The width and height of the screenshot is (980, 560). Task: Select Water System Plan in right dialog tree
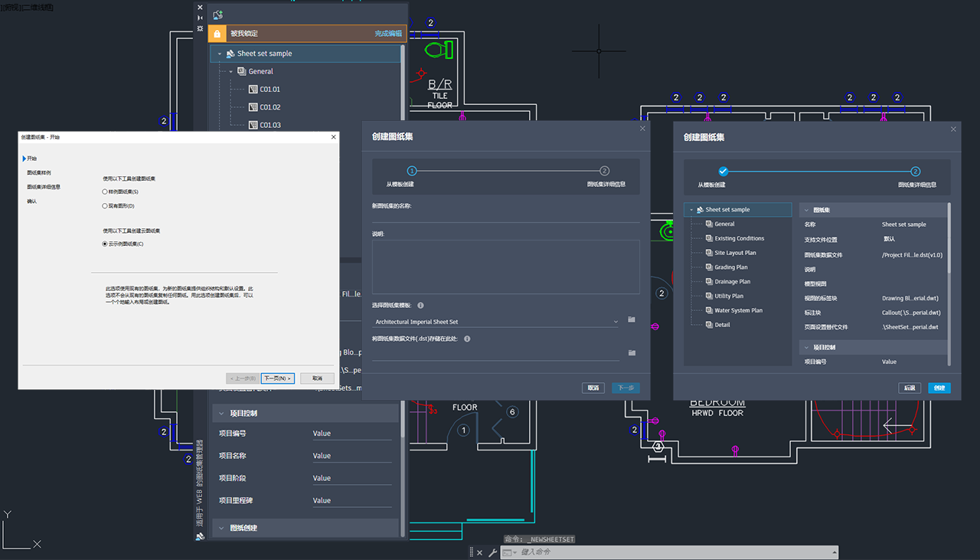[738, 310]
